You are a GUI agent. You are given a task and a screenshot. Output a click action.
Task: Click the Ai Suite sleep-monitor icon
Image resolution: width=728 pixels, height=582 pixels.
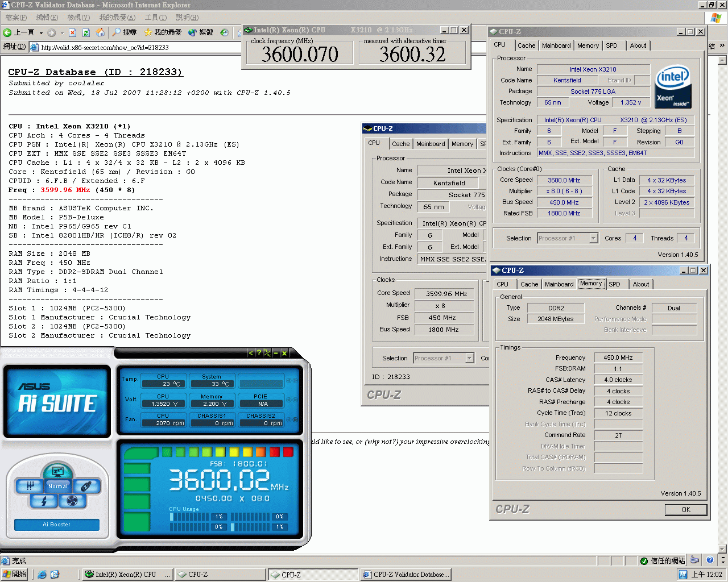tap(57, 471)
